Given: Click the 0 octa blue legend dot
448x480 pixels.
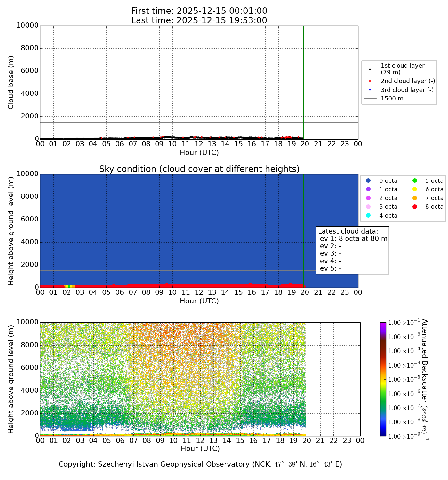Looking at the screenshot, I should coord(368,181).
